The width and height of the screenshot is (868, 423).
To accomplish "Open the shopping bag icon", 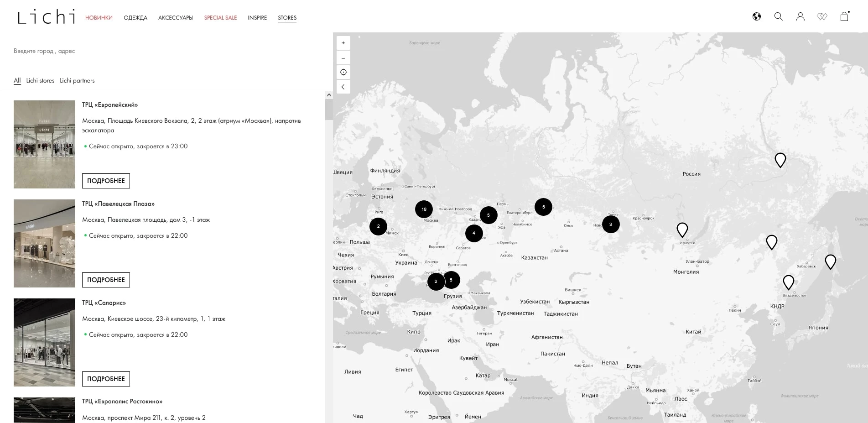I will click(844, 17).
